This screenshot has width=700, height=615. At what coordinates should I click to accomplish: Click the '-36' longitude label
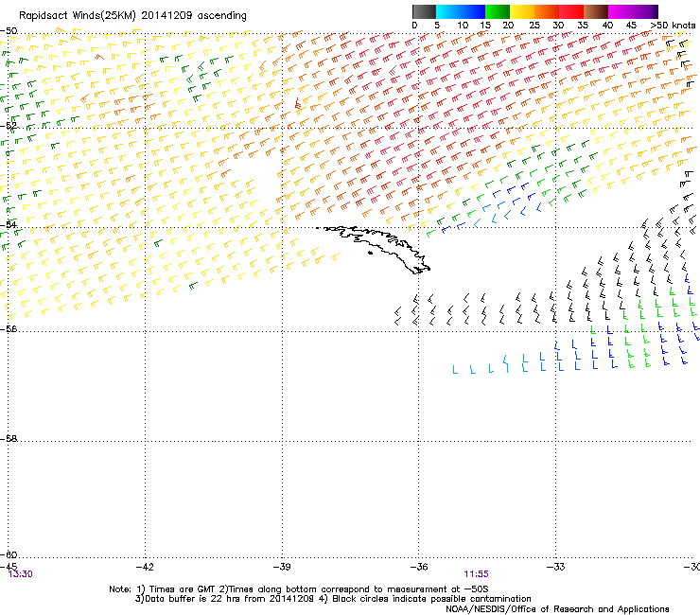[x=418, y=567]
